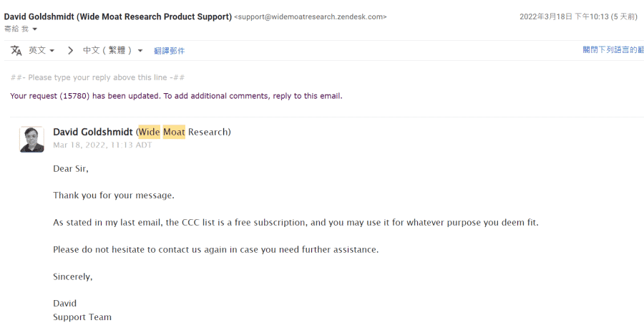Click the Google Translate icon
Viewport: 644px width, 328px height.
click(16, 51)
